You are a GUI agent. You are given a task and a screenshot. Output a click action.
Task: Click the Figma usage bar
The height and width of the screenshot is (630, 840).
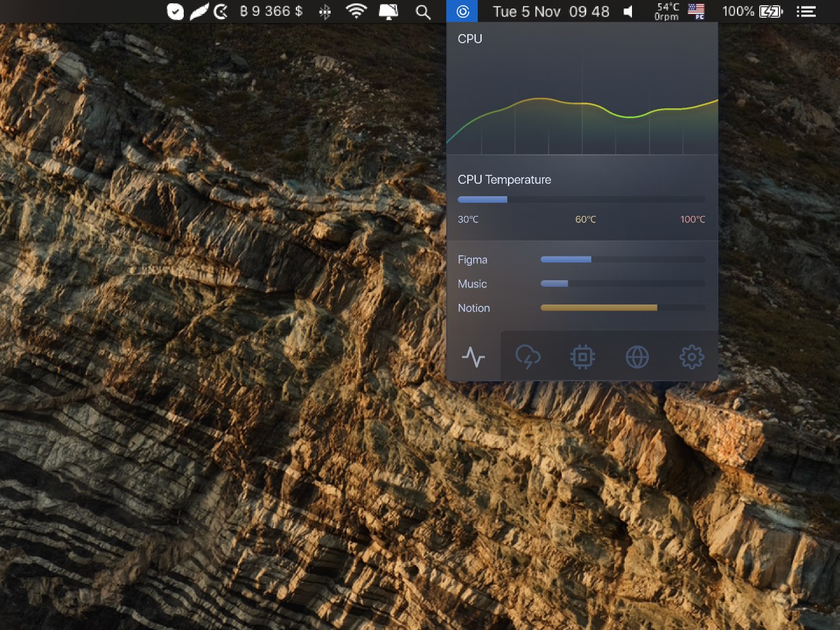click(623, 260)
